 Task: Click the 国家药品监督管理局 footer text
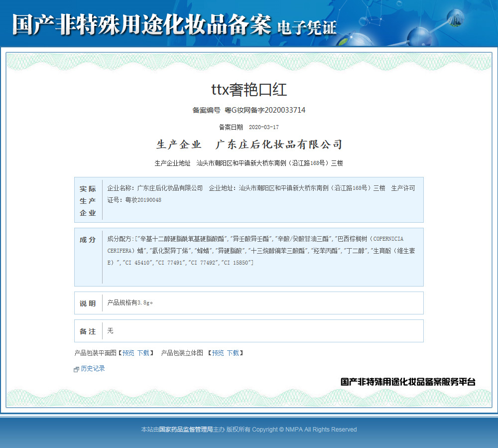[186, 430]
